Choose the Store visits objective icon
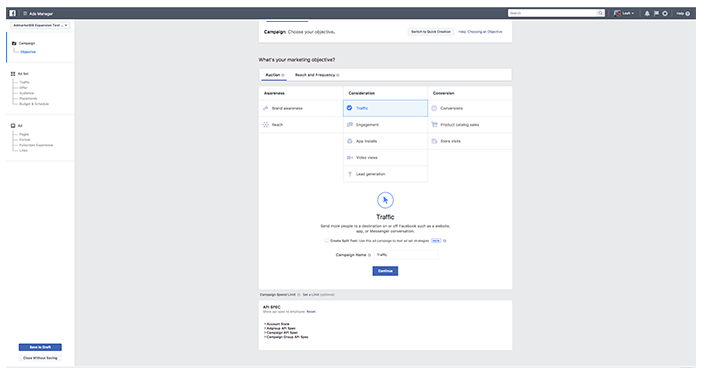701x375 pixels. [x=434, y=141]
